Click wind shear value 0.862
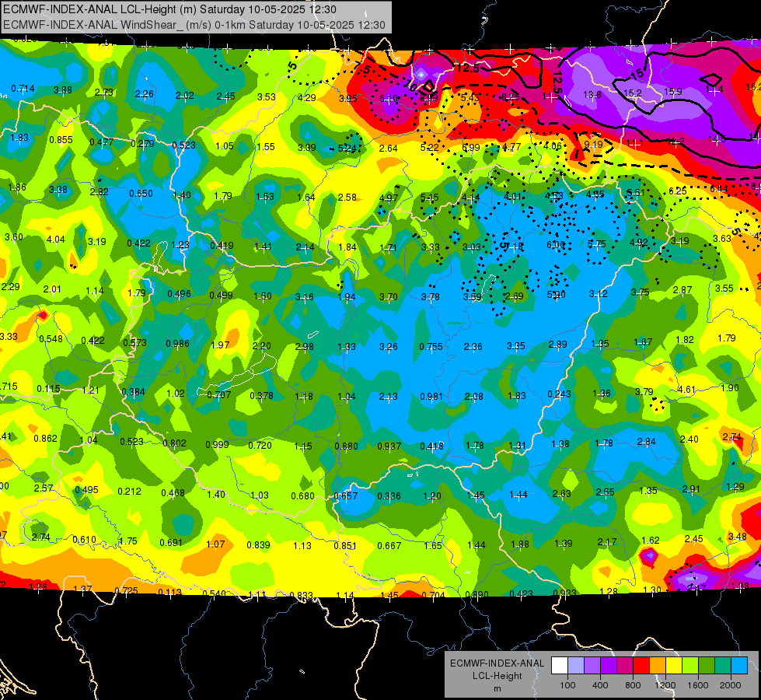The width and height of the screenshot is (761, 700). pos(45,438)
